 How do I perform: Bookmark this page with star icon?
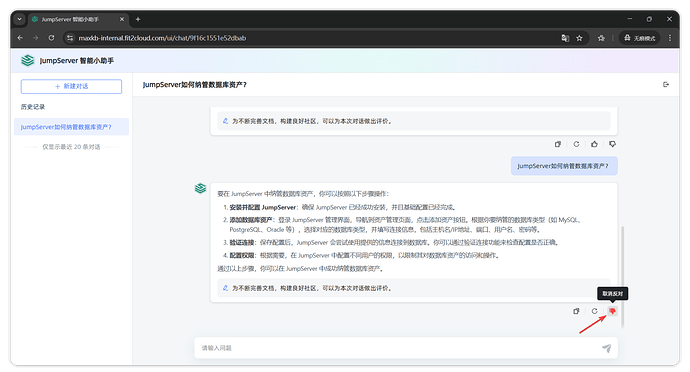(580, 38)
